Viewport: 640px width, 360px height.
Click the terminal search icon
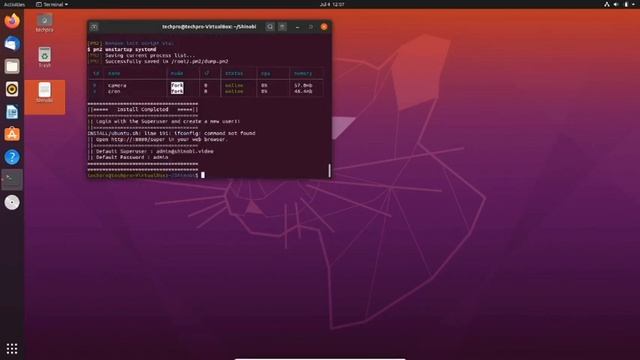click(270, 27)
